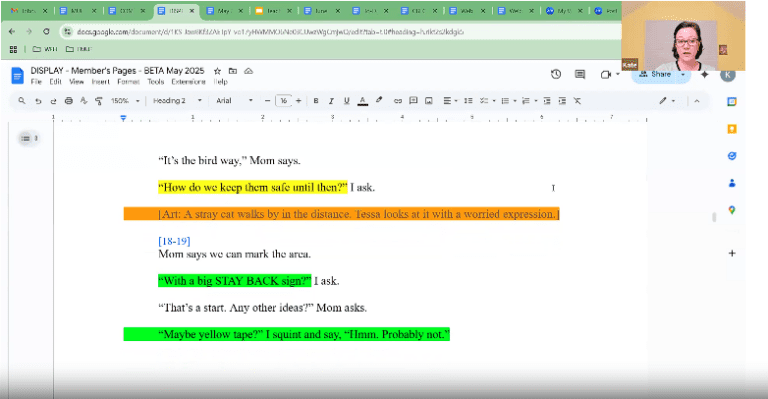Open the Edit menu
The height and width of the screenshot is (399, 768).
click(x=55, y=82)
